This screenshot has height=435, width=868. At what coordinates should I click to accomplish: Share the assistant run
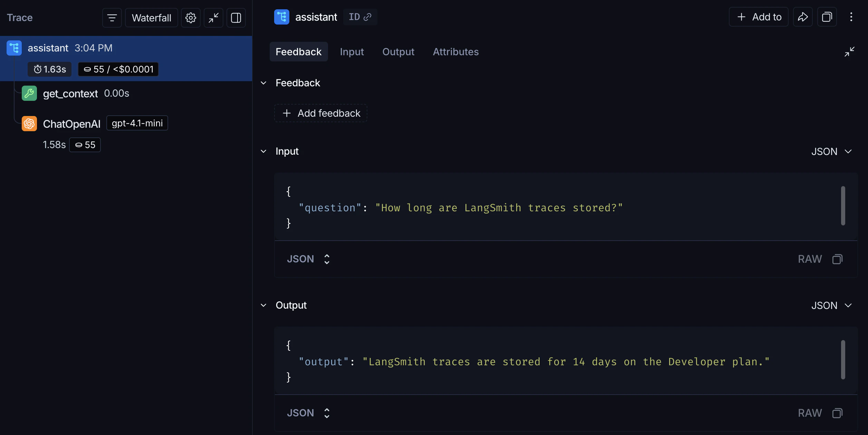click(x=803, y=17)
